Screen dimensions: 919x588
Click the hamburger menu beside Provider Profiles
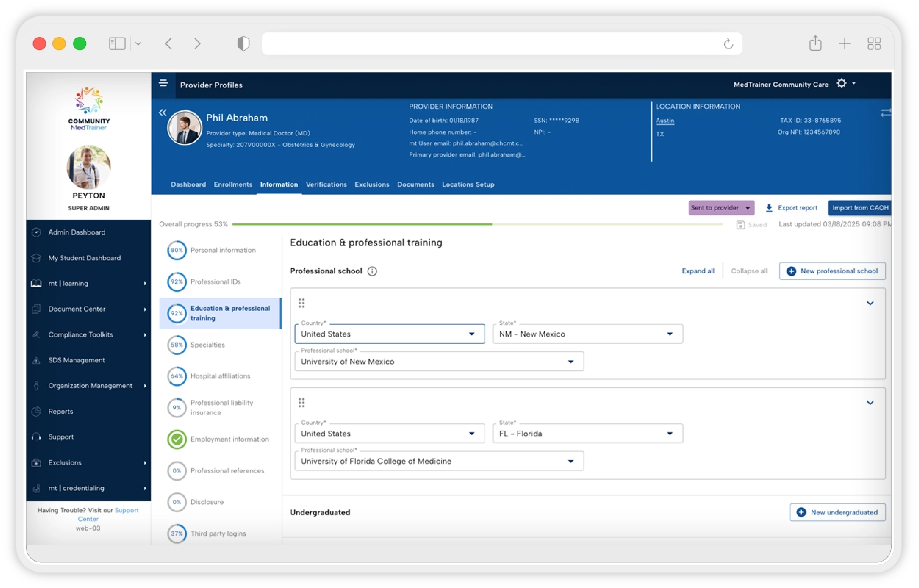tap(163, 83)
